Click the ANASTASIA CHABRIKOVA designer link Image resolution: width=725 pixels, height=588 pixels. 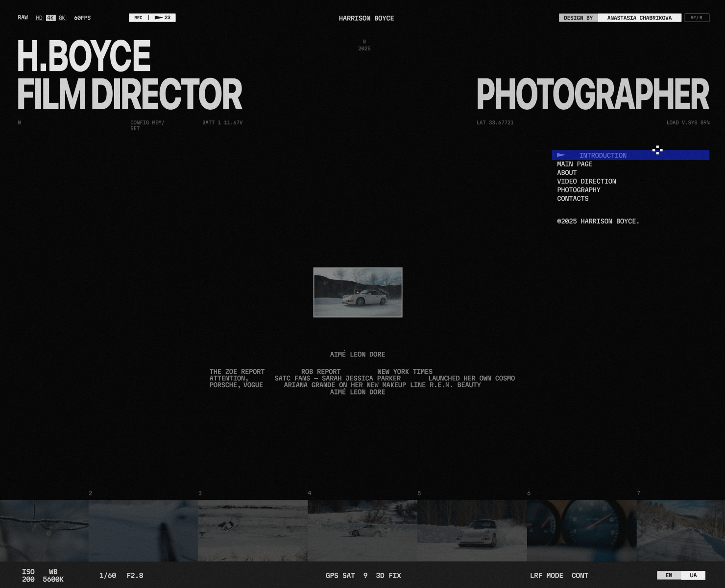[x=639, y=18]
